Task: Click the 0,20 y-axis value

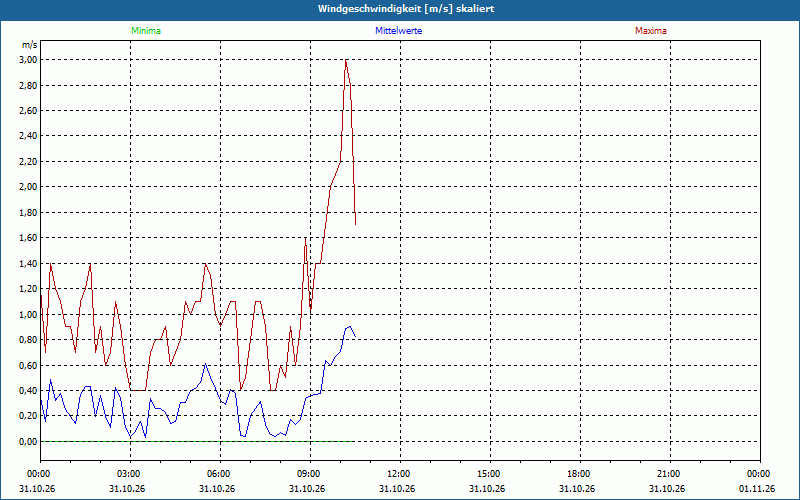Action: (29, 416)
